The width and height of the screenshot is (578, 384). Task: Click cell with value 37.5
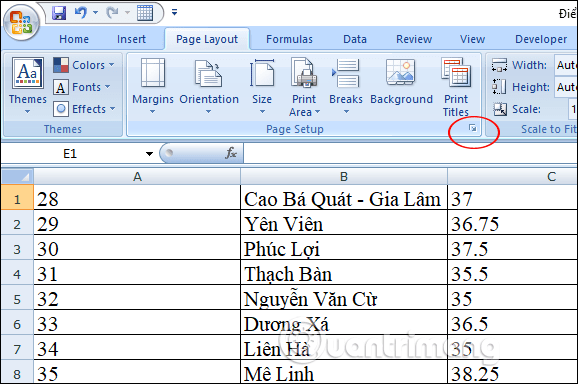click(x=513, y=248)
